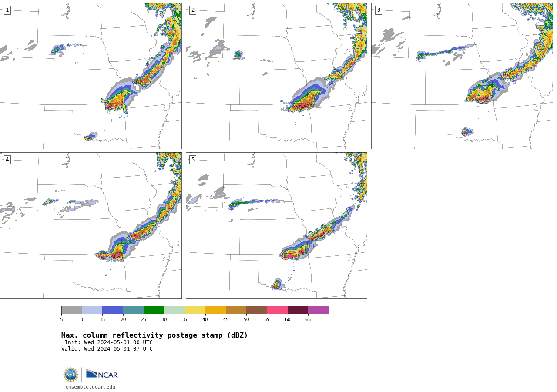The height and width of the screenshot is (392, 557).
Task: Click the maroon 60-65 dBZ swatch
Action: click(x=298, y=310)
